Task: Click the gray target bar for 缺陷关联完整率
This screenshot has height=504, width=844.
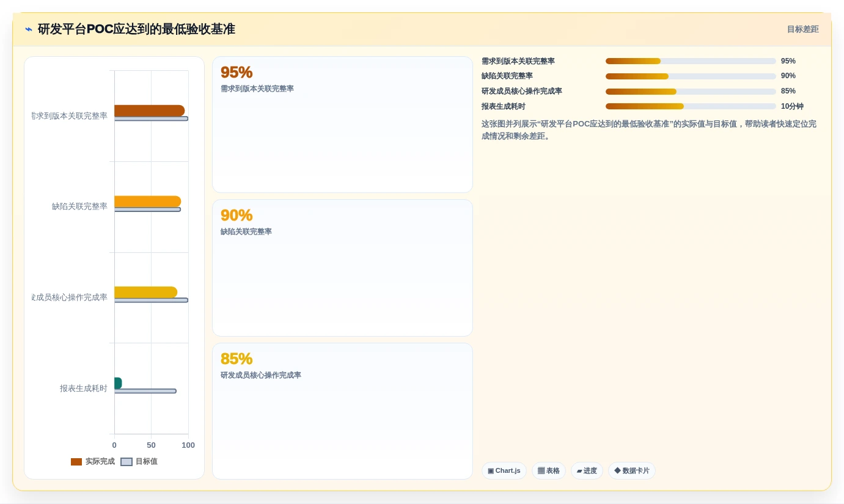Action: click(x=147, y=210)
